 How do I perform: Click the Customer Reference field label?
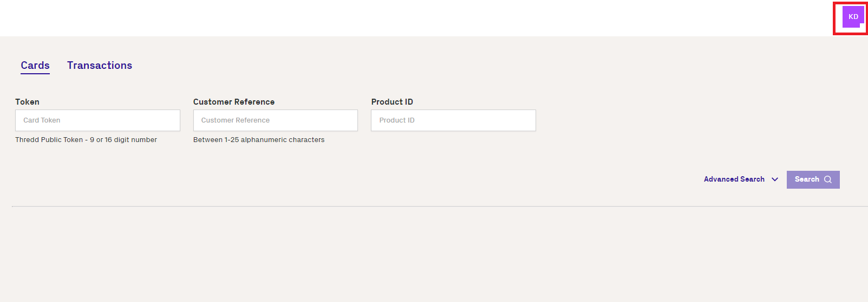pos(234,102)
